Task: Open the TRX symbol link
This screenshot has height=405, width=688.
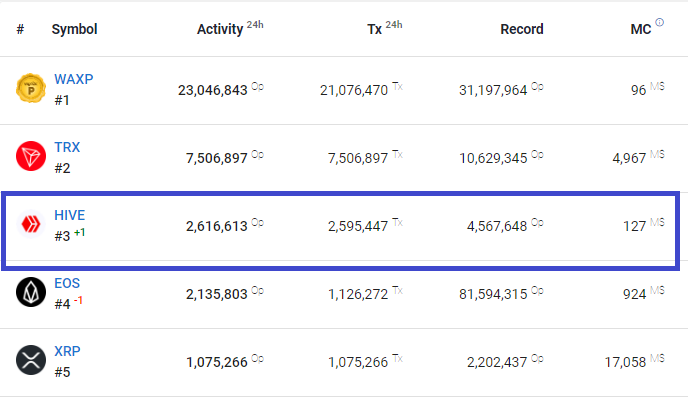Action: click(x=67, y=147)
